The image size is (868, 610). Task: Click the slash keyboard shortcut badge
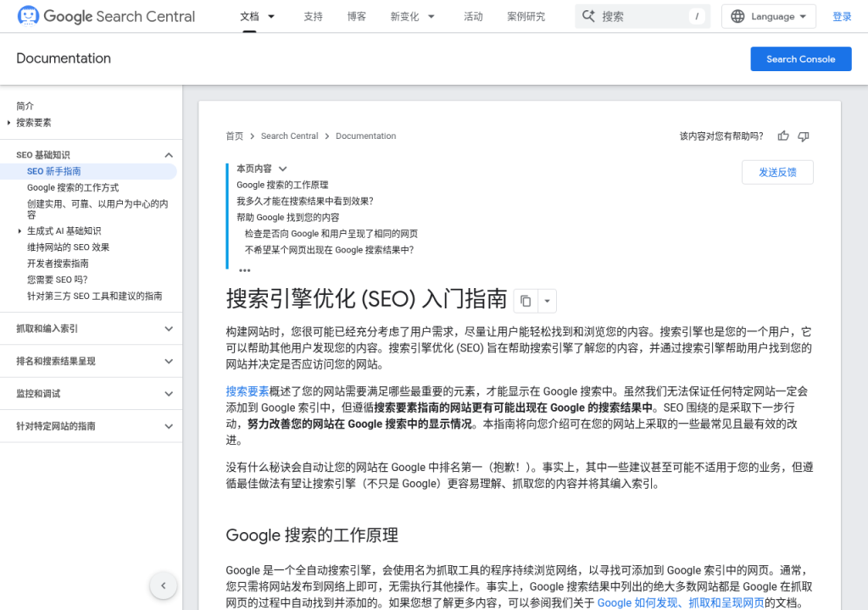tap(697, 17)
